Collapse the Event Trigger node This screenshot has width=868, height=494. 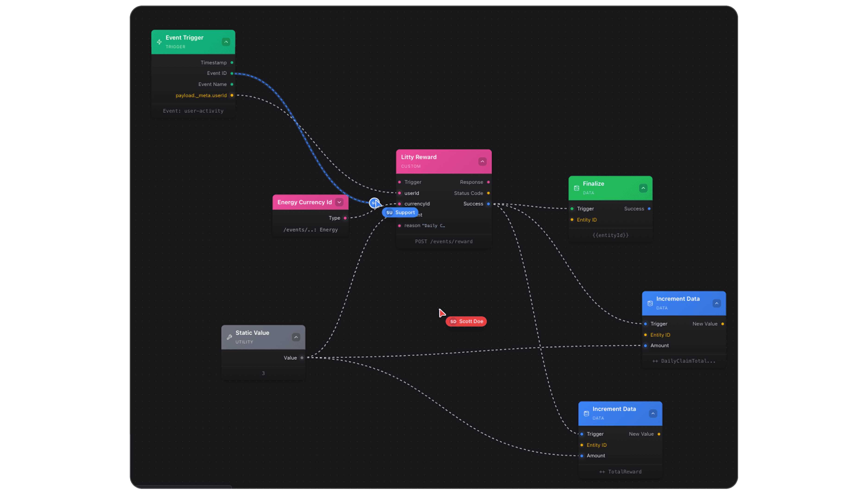click(226, 42)
